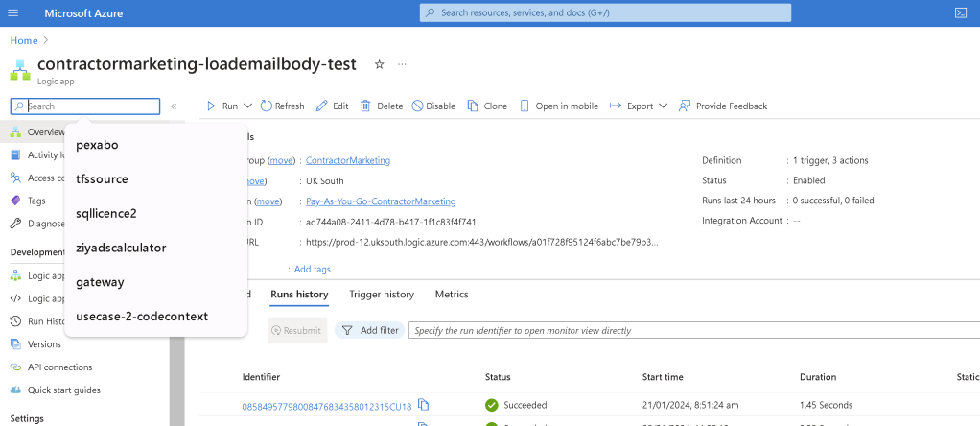Click the Versions sidebar icon
980x426 pixels.
tap(15, 344)
